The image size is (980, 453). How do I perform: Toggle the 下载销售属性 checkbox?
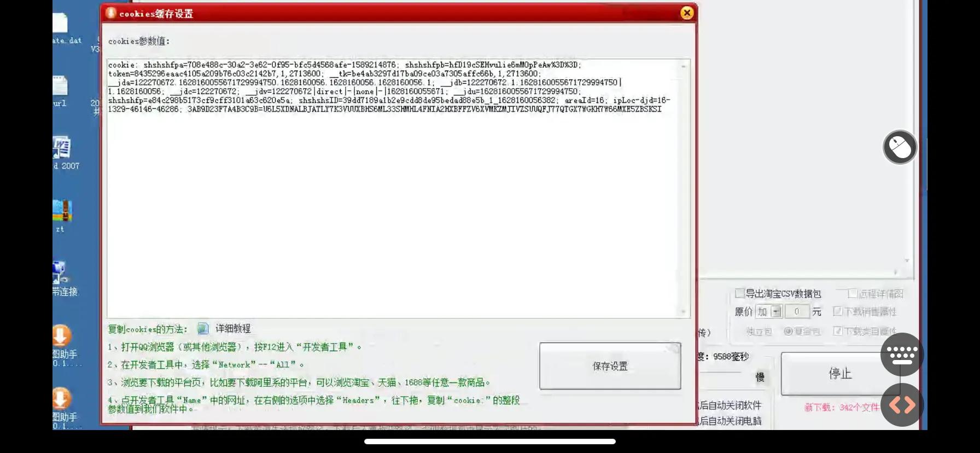point(837,311)
